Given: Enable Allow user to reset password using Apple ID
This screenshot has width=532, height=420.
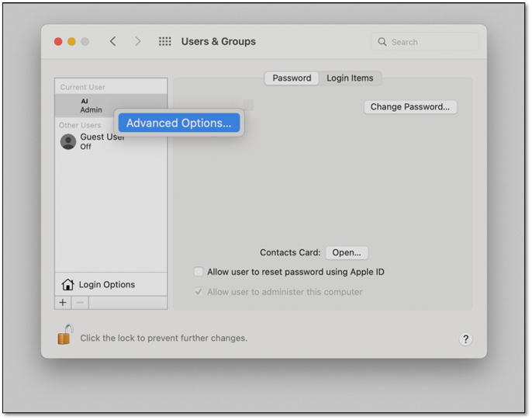Looking at the screenshot, I should point(199,272).
